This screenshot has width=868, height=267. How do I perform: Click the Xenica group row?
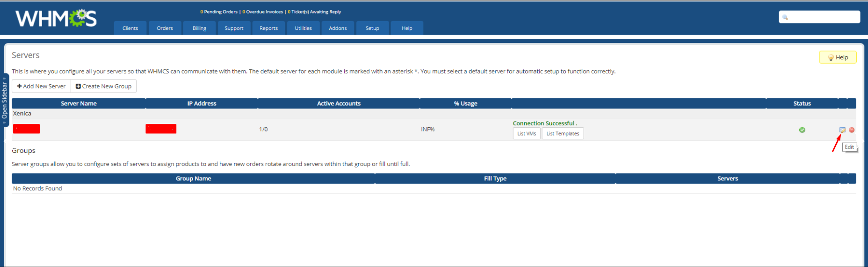pos(434,114)
